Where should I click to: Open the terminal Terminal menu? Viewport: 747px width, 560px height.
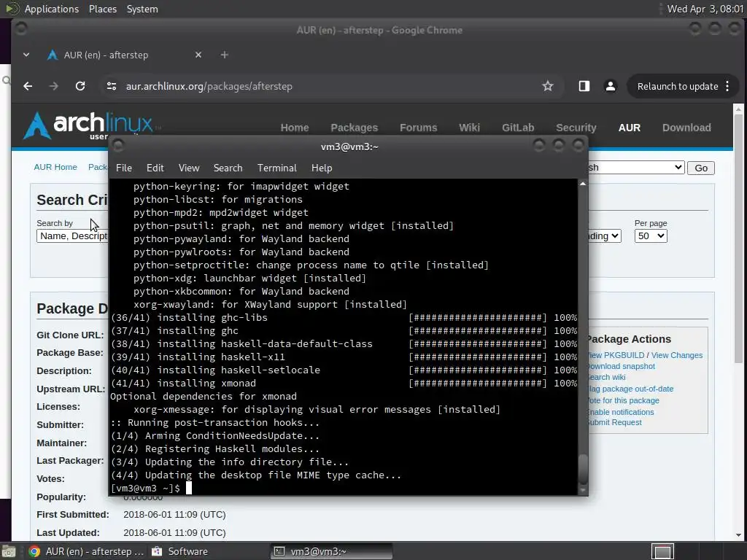pos(276,168)
